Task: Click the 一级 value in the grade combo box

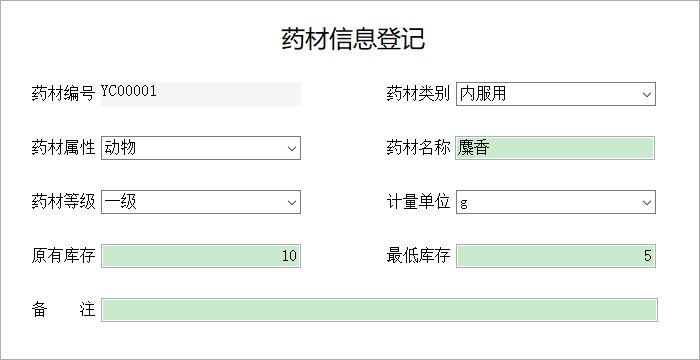Action: click(x=120, y=202)
